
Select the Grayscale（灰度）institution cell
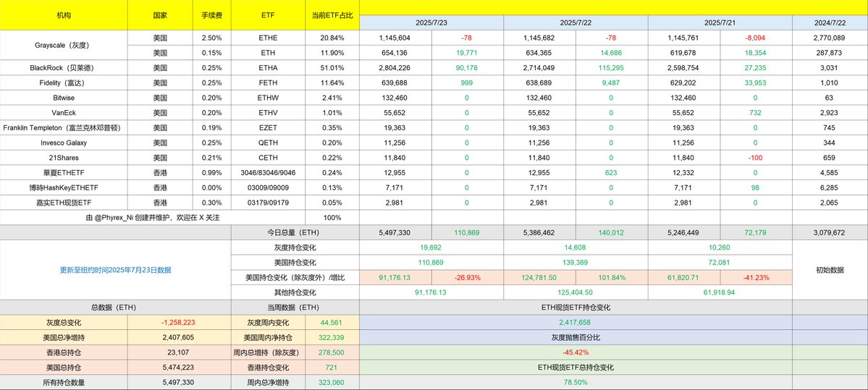pos(64,46)
